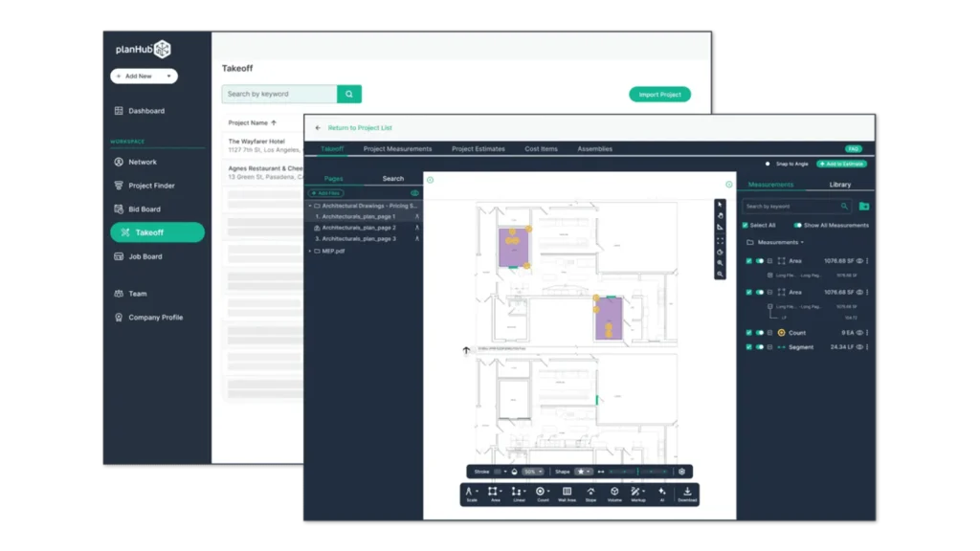Screen dimensions: 980x551
Task: Click the Import Project button
Action: (x=659, y=95)
